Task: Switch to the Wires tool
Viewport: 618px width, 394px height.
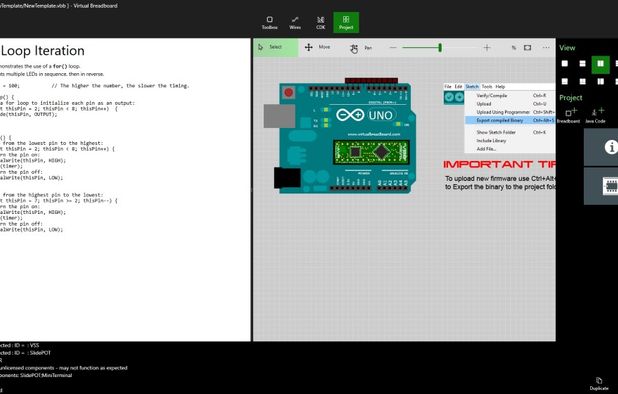Action: click(x=295, y=23)
